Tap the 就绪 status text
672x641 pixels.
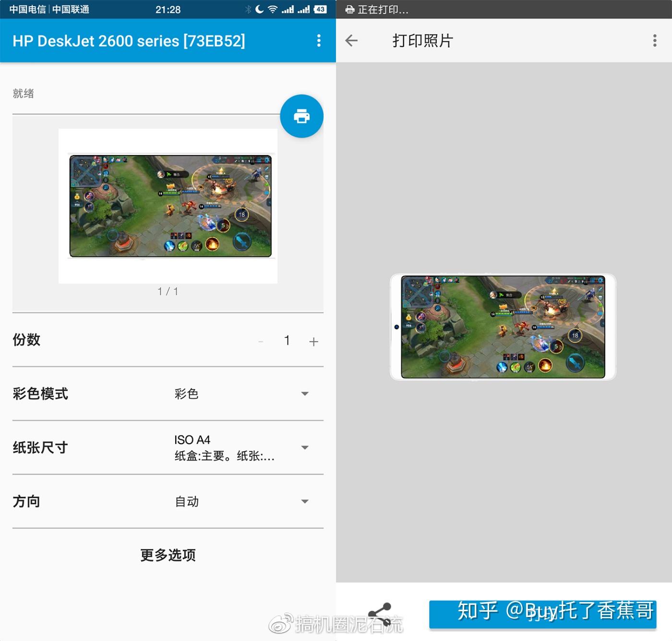pyautogui.click(x=23, y=93)
